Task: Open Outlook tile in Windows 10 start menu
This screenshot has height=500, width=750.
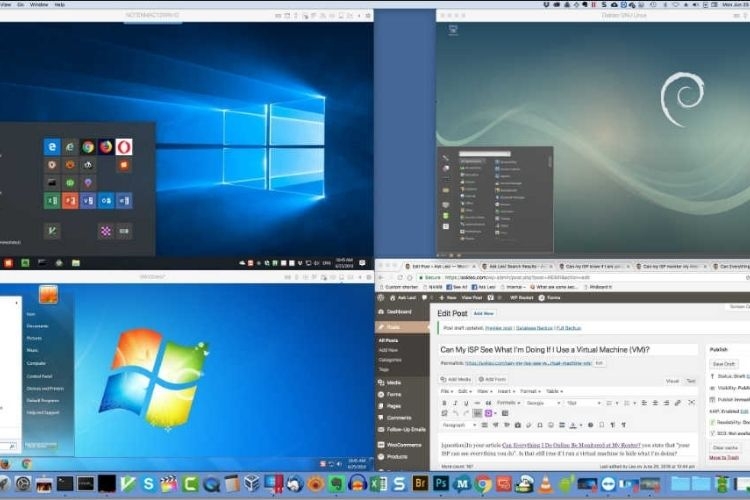Action: tap(106, 200)
